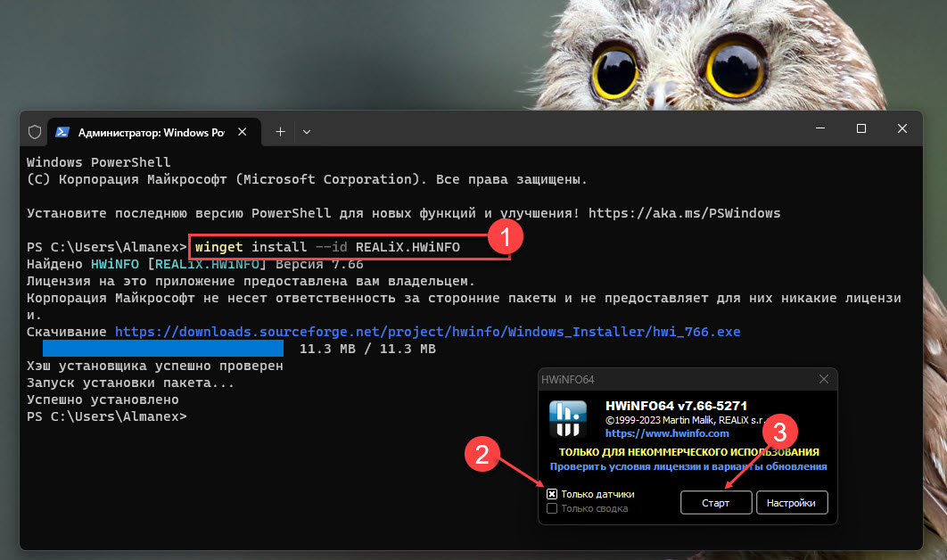
Task: Toggle the 'Только датчики' checkbox
Action: coord(552,494)
